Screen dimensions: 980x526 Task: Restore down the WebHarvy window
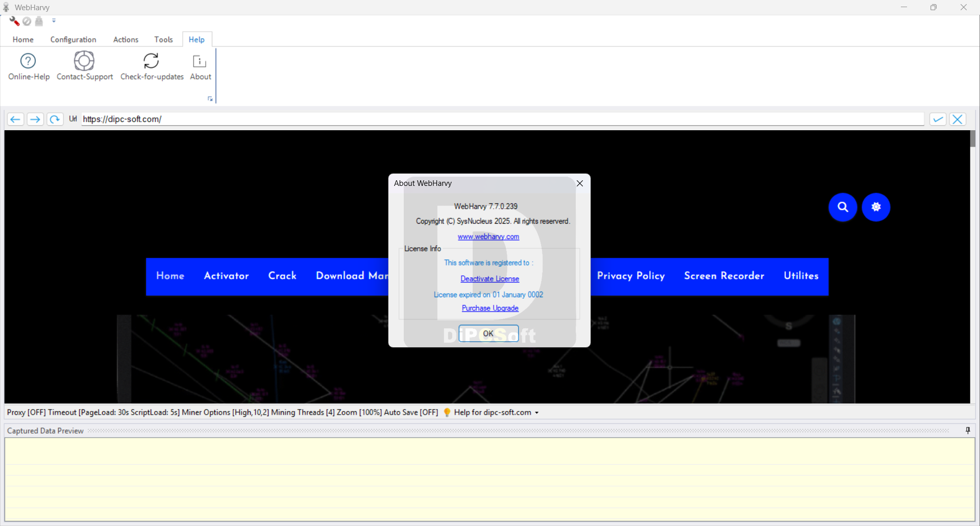(x=934, y=7)
